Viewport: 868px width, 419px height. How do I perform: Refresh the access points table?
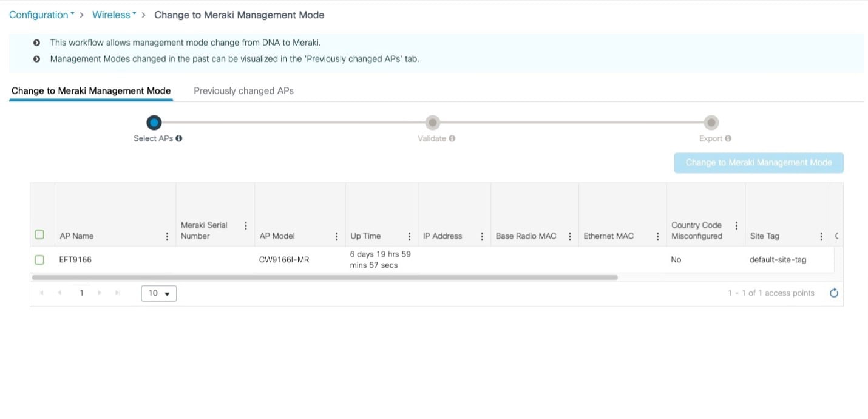point(834,293)
